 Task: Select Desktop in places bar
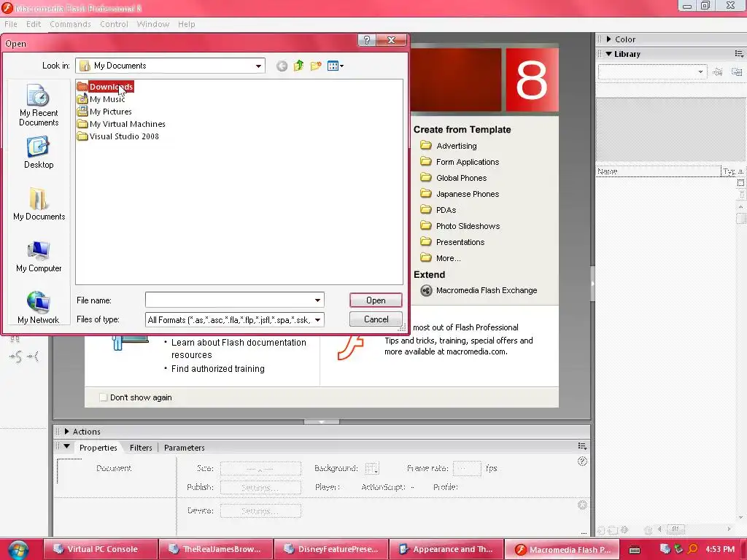point(39,152)
